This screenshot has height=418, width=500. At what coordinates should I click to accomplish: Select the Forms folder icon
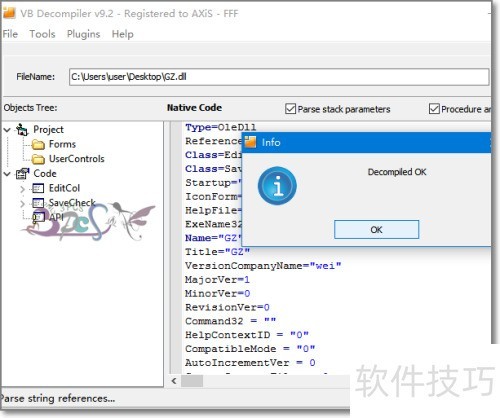38,145
